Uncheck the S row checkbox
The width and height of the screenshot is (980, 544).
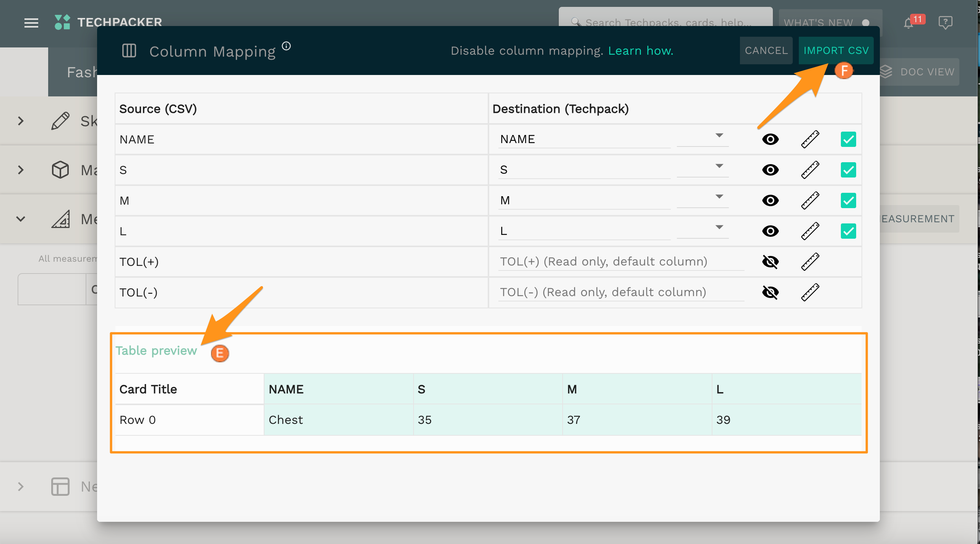[x=848, y=170]
